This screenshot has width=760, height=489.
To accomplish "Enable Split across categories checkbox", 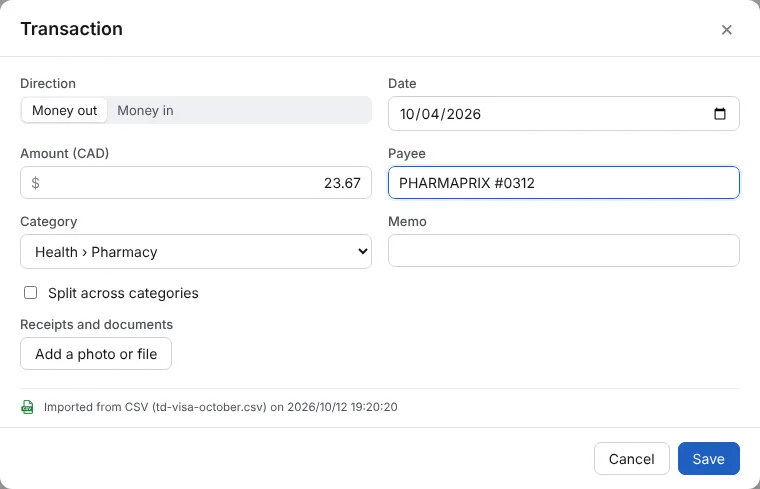I will 31,293.
